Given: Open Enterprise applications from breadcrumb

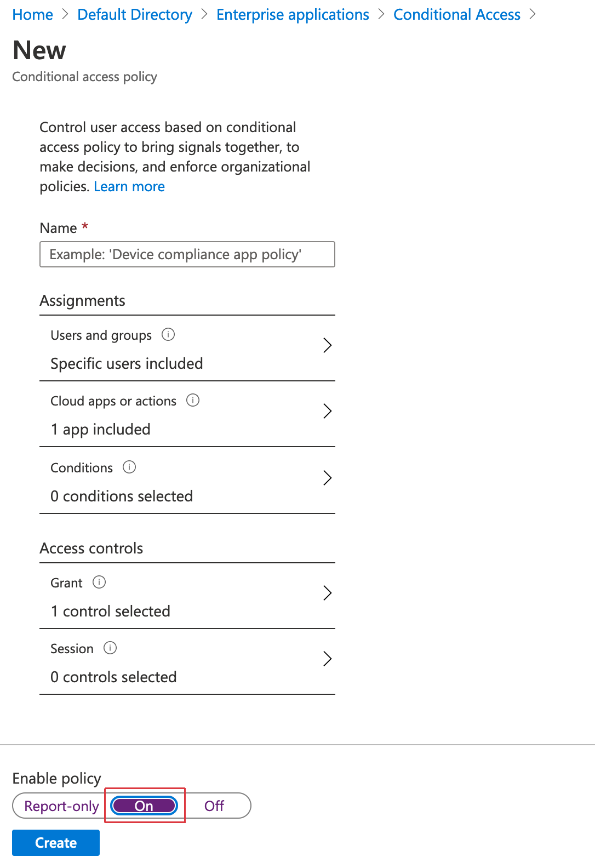Looking at the screenshot, I should tap(292, 14).
